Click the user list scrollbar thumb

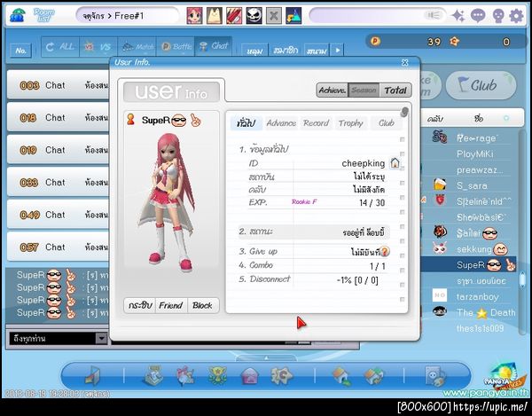[523, 280]
